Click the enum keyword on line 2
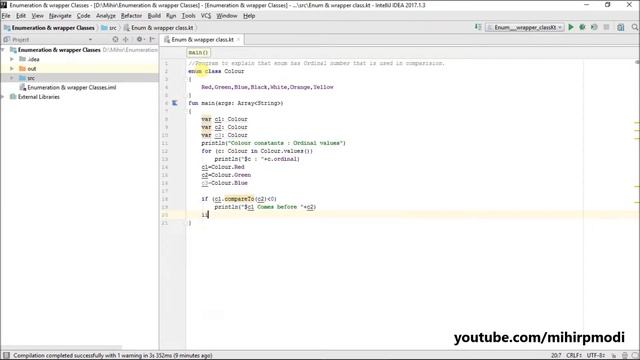Viewport: 640px width, 360px height. pyautogui.click(x=195, y=71)
